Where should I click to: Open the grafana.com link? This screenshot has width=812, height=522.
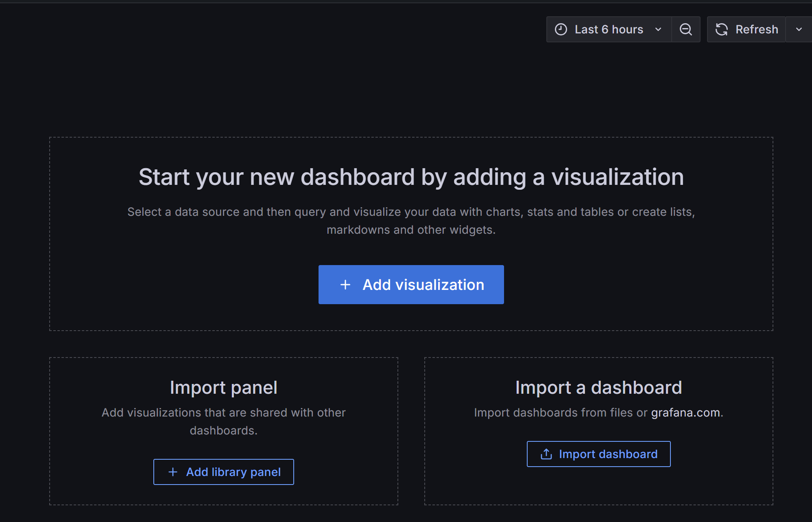coord(685,412)
